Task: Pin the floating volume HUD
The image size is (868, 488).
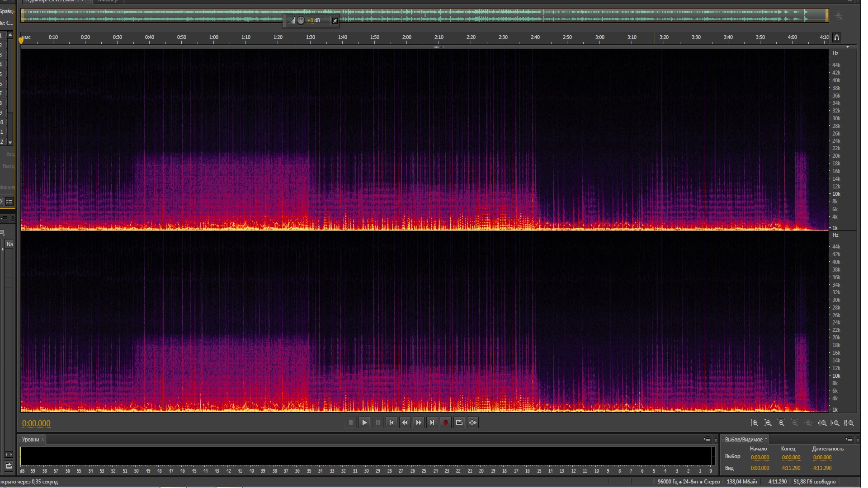Action: (335, 21)
